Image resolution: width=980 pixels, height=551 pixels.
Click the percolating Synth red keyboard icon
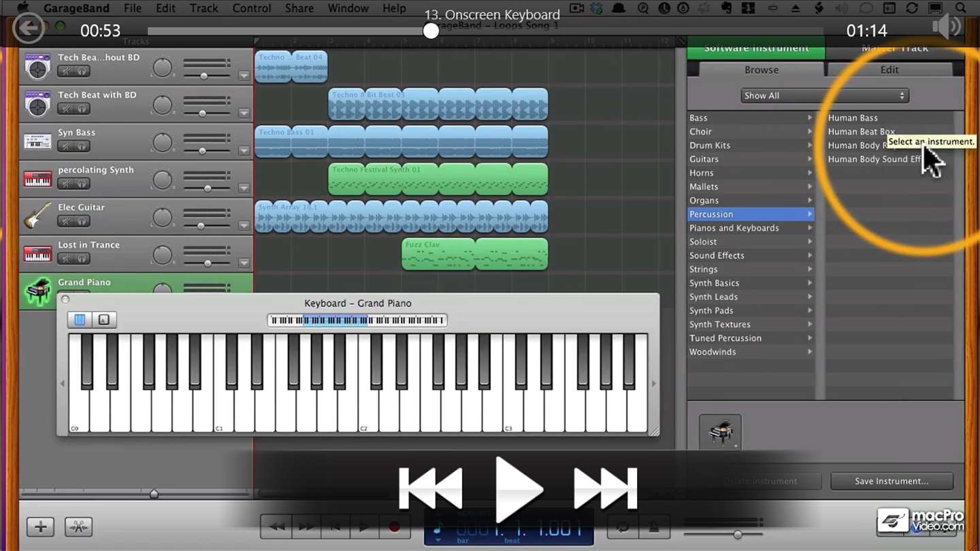coord(37,179)
